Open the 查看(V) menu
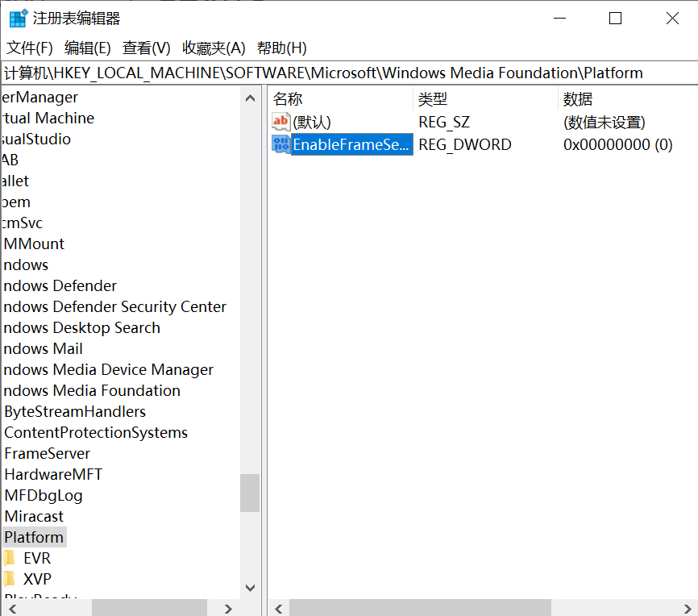Image resolution: width=698 pixels, height=616 pixels. coord(146,48)
